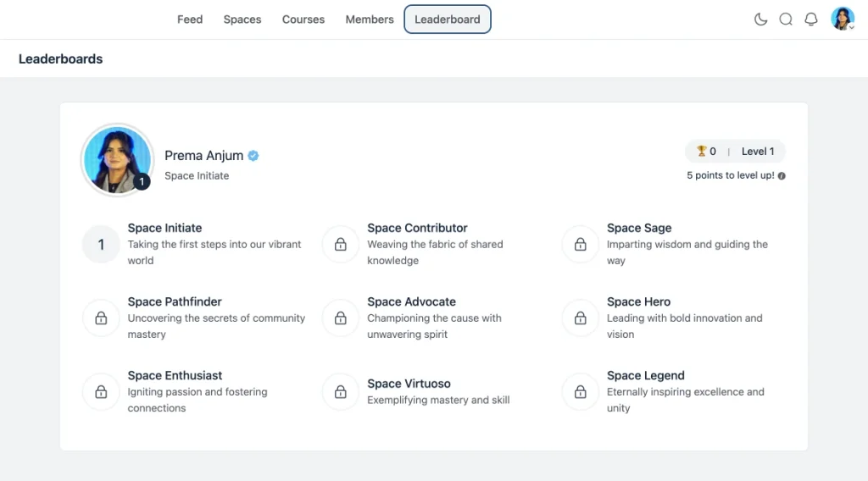Open the Courses tab
The height and width of the screenshot is (481, 868).
coord(303,19)
